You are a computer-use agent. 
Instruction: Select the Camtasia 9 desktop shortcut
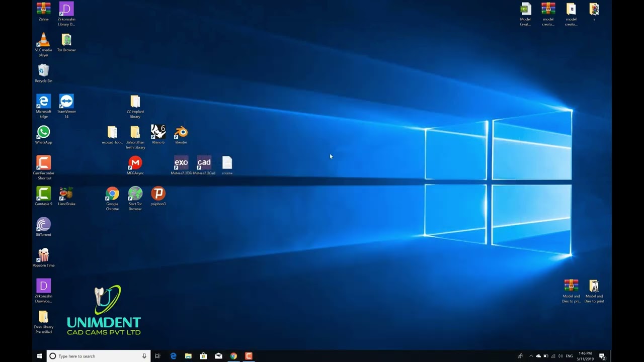43,196
